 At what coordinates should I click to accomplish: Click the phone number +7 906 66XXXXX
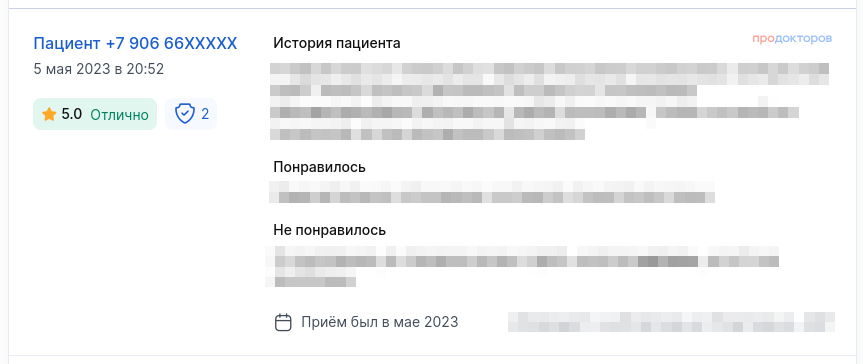171,44
